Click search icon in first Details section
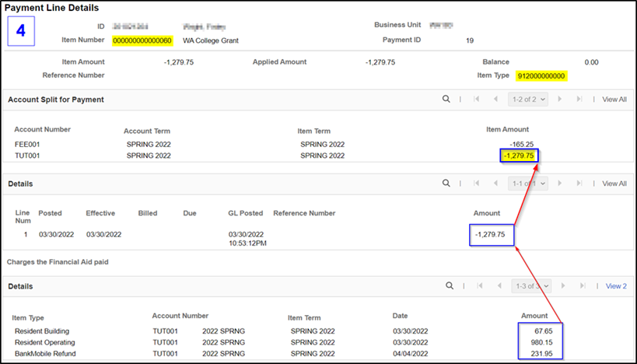The height and width of the screenshot is (364, 637). coord(446,184)
